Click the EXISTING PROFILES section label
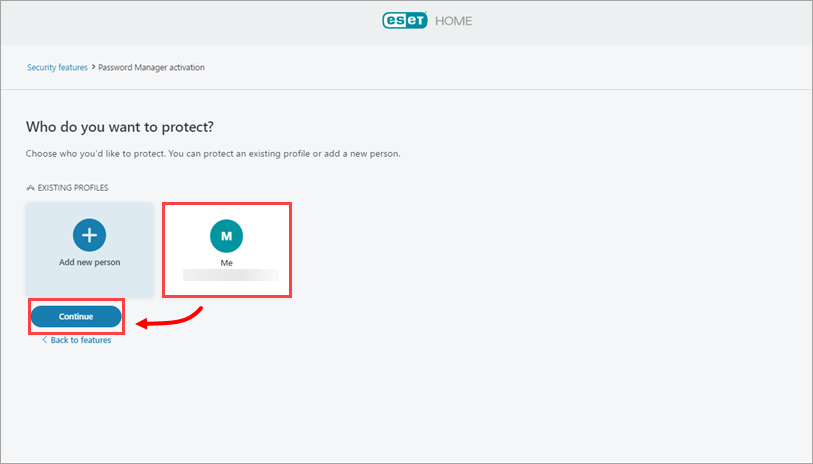 tap(73, 188)
